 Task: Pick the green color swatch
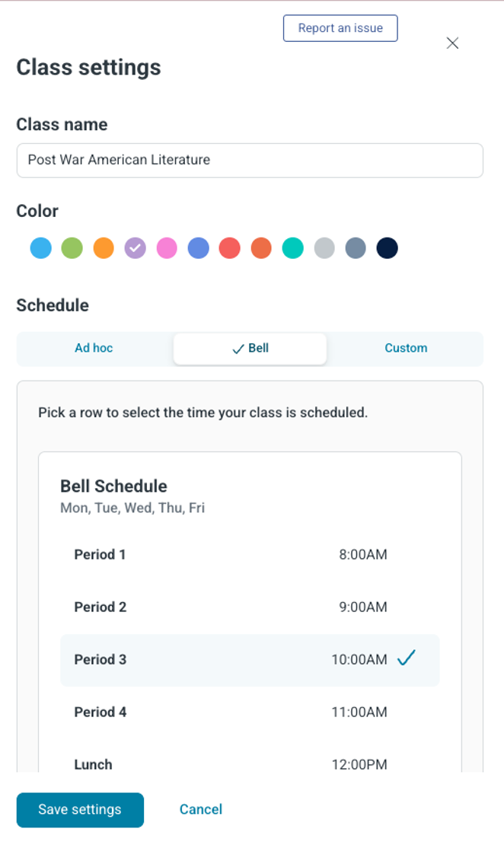click(72, 248)
